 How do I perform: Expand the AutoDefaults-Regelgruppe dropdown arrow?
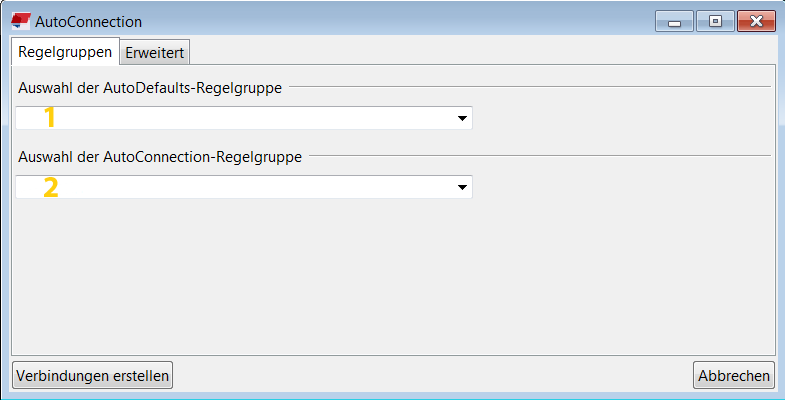click(x=462, y=118)
